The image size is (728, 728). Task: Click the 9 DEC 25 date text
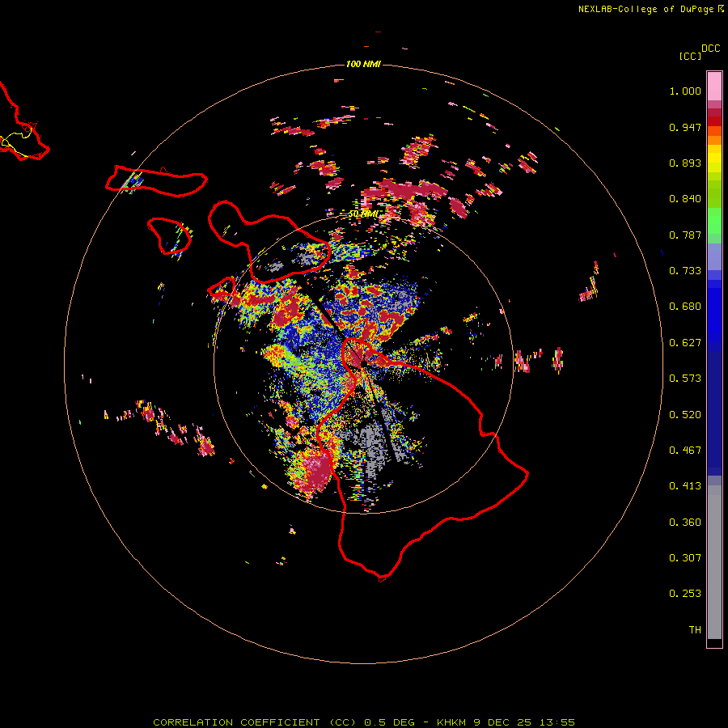(x=503, y=722)
